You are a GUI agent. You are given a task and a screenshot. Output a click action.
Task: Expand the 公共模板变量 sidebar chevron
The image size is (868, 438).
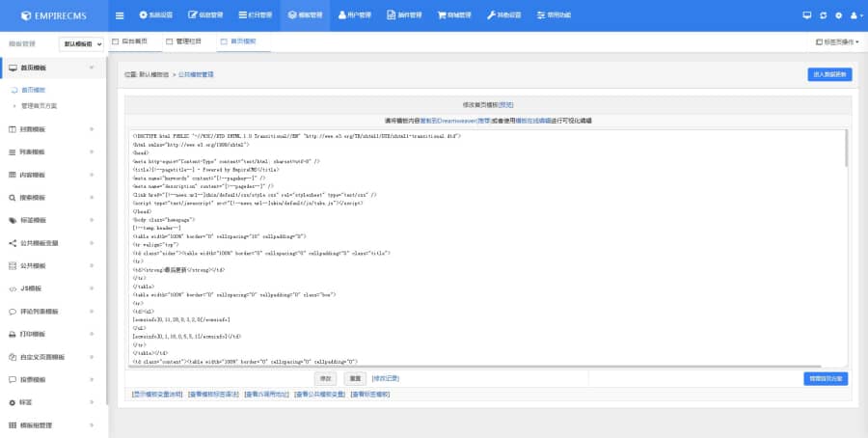[x=92, y=243]
